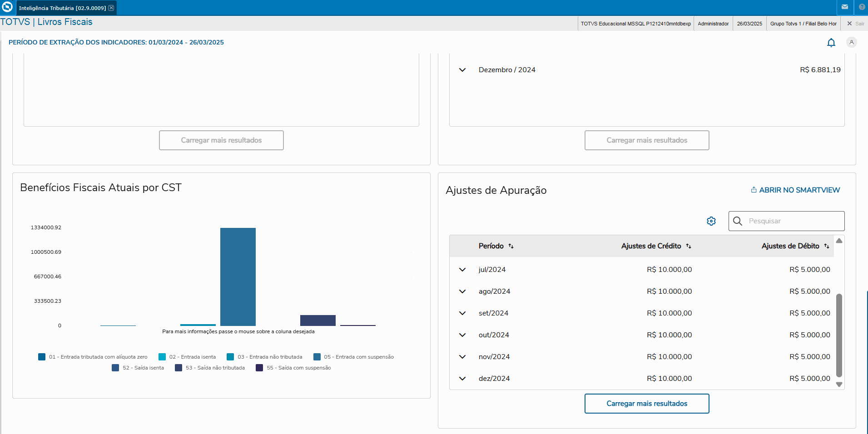Viewport: 868px width, 434px height.
Task: Toggle legend swatch 01 - Entrada tributada com alíquota zero
Action: click(42, 357)
